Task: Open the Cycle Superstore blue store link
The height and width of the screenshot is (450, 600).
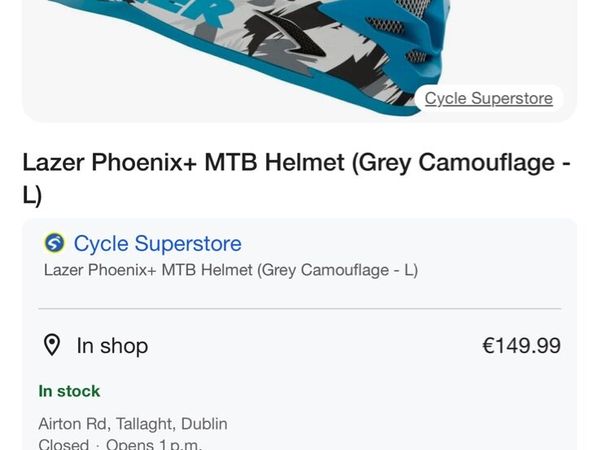Action: pyautogui.click(x=157, y=243)
